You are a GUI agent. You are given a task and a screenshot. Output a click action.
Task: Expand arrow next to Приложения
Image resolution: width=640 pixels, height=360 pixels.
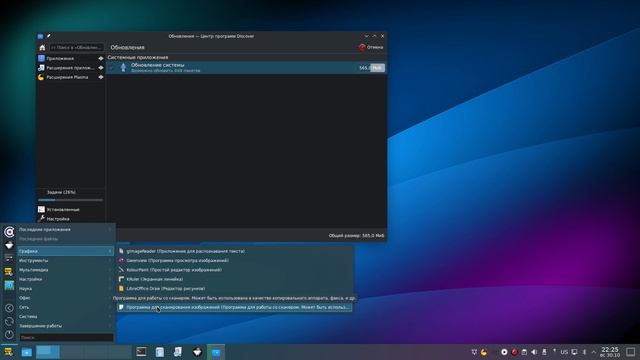100,58
